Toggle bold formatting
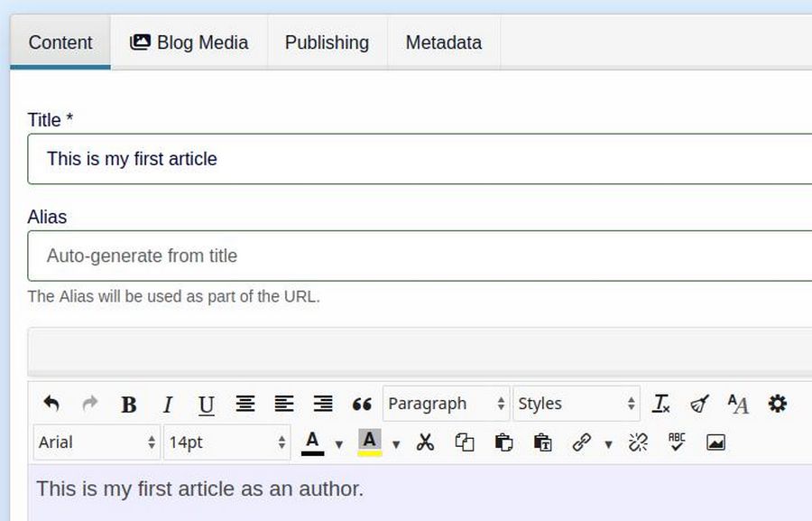Image resolution: width=812 pixels, height=521 pixels. click(x=129, y=405)
